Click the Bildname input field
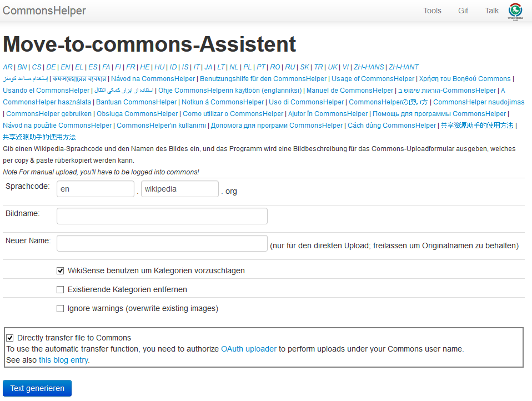This screenshot has width=532, height=401. pos(162,216)
